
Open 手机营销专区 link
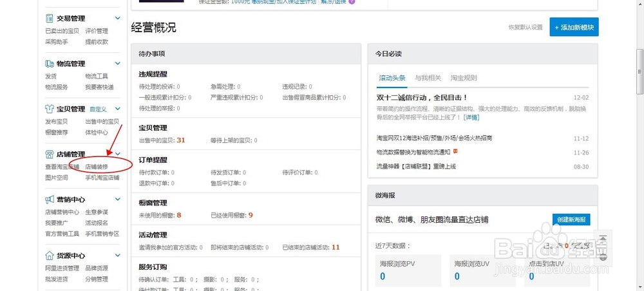102,234
